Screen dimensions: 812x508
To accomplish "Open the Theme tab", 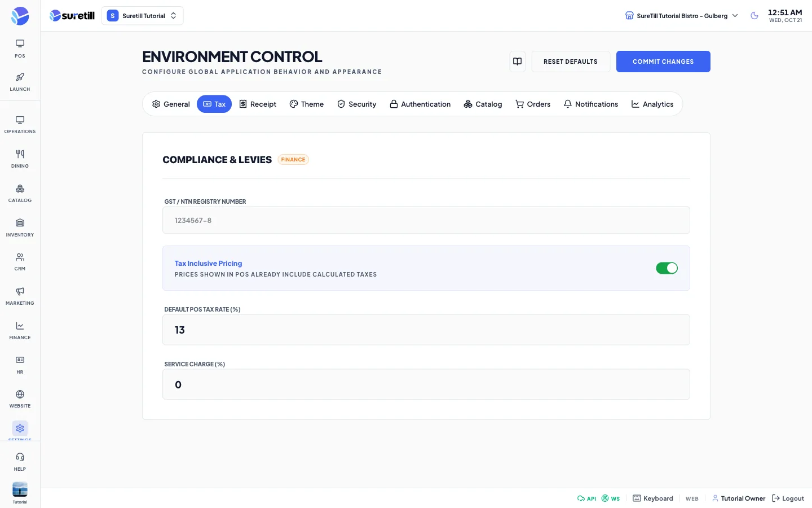I will pyautogui.click(x=307, y=104).
